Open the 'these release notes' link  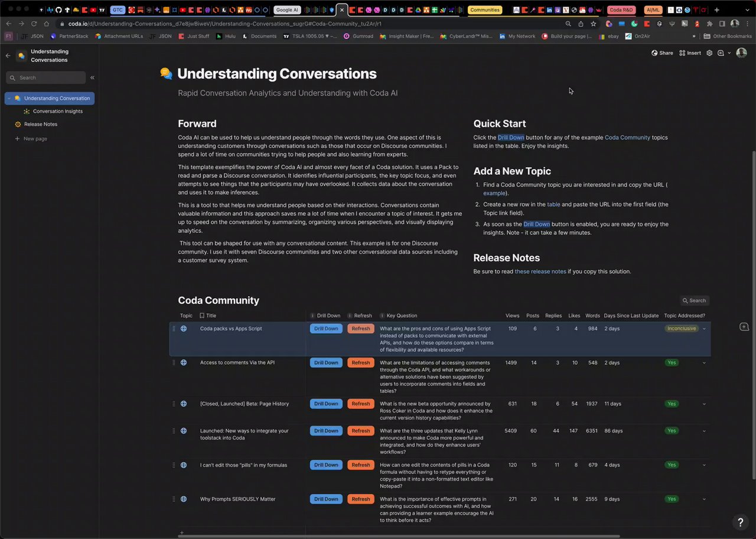click(x=540, y=272)
